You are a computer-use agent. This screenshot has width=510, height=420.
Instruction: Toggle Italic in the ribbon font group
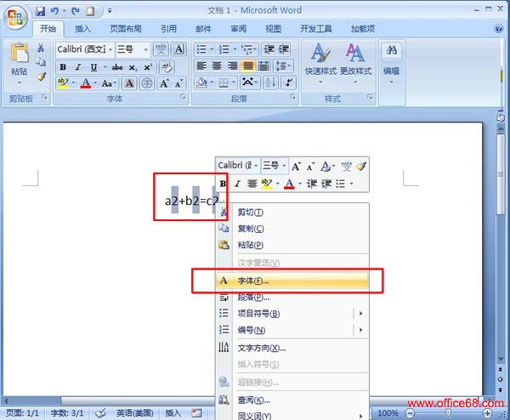77,67
